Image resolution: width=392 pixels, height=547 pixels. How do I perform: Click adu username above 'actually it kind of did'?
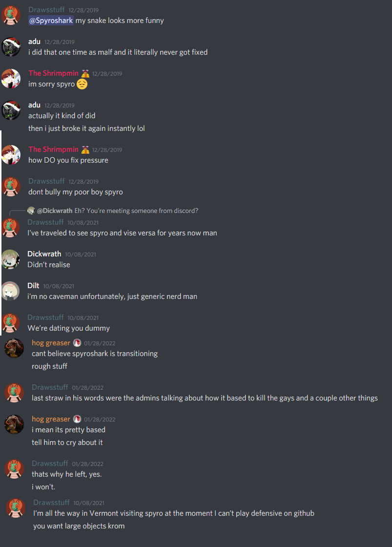pos(34,105)
